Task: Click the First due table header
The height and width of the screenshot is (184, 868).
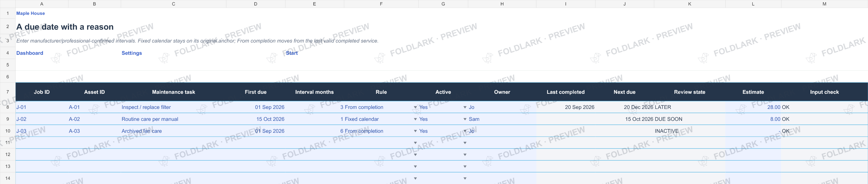Action: click(255, 92)
